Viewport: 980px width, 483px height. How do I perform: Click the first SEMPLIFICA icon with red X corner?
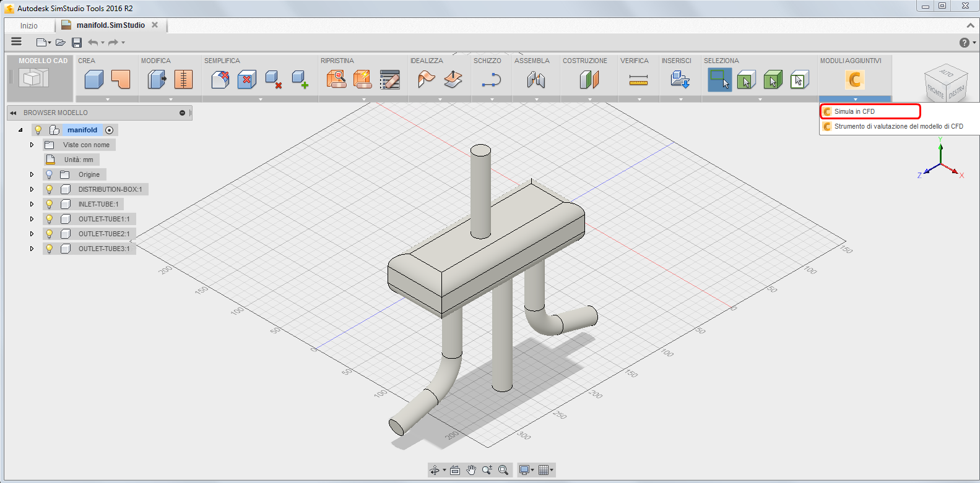pyautogui.click(x=220, y=80)
